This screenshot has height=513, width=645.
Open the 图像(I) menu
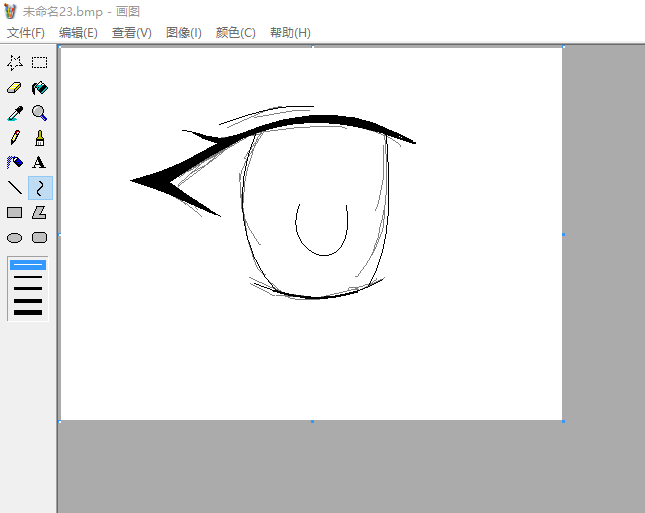click(184, 33)
